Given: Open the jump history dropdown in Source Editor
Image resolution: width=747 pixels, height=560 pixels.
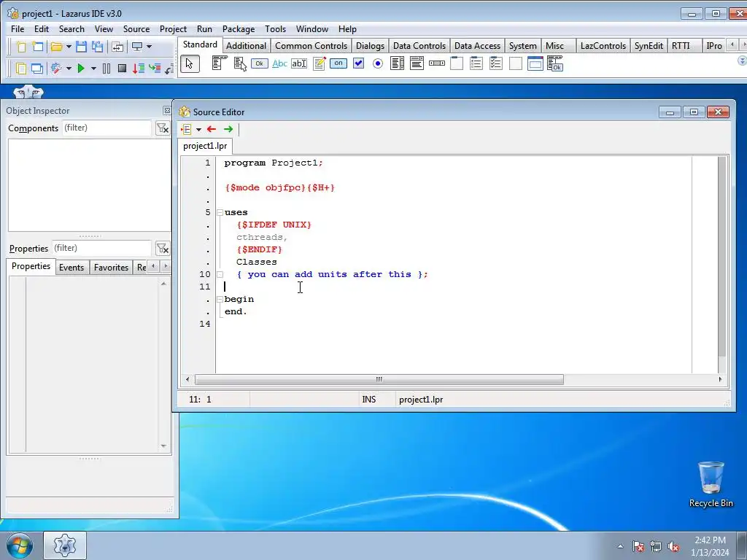Looking at the screenshot, I should pos(198,130).
